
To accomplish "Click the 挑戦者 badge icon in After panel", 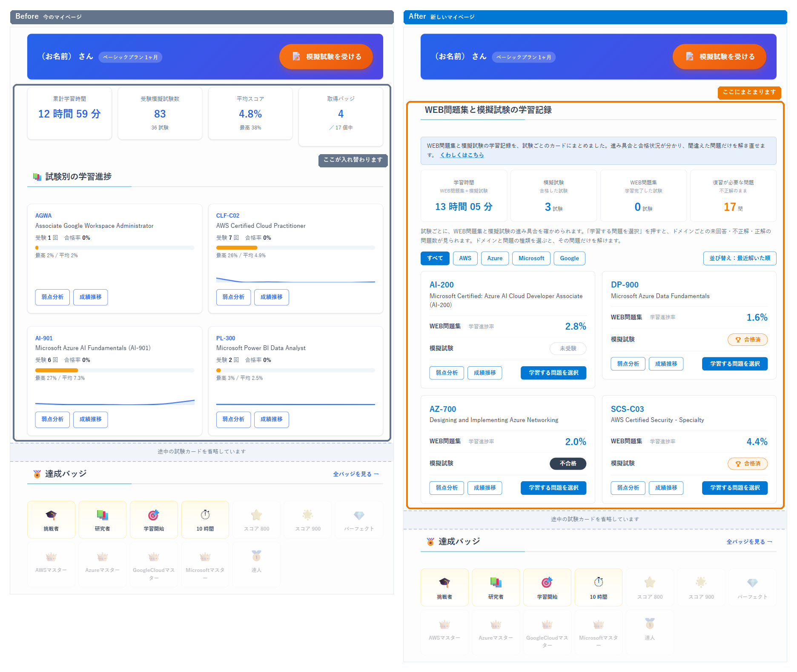I will coord(444,587).
